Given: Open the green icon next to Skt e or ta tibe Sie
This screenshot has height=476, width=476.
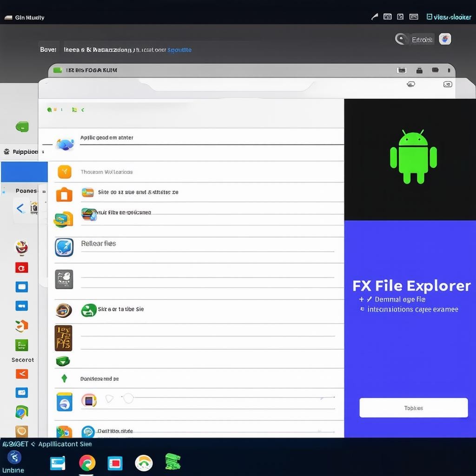Looking at the screenshot, I should tap(89, 310).
